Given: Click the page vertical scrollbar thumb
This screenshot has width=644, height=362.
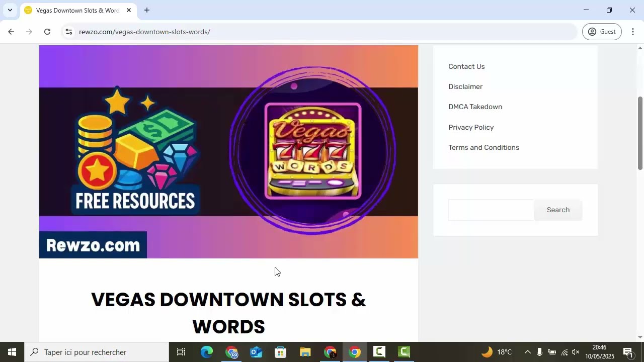Looking at the screenshot, I should click(640, 133).
